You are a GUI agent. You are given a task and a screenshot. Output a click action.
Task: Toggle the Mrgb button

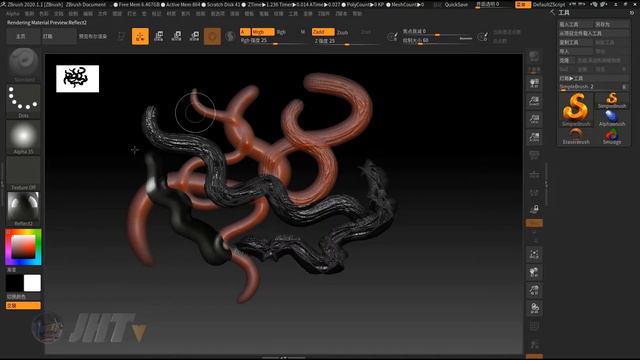coord(262,32)
